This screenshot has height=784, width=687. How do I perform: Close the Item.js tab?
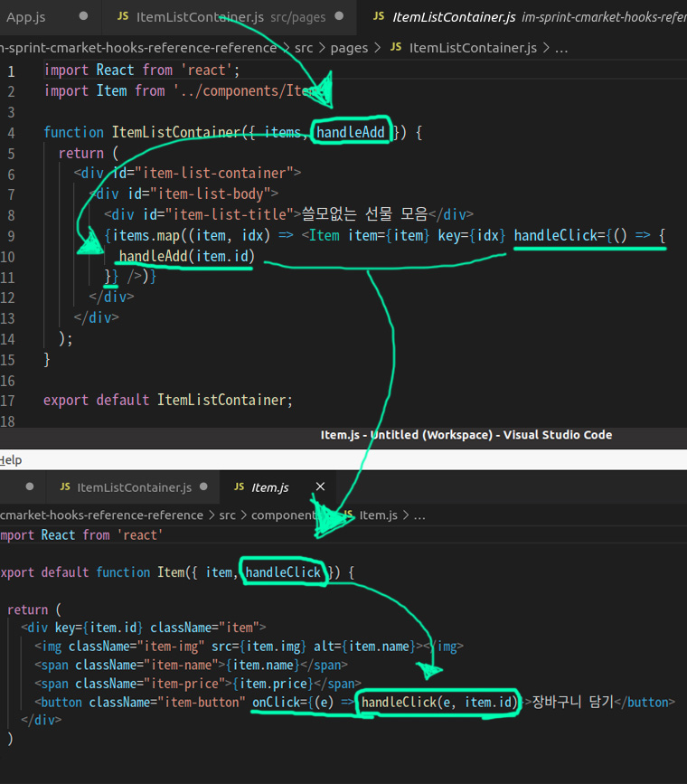[x=321, y=486]
